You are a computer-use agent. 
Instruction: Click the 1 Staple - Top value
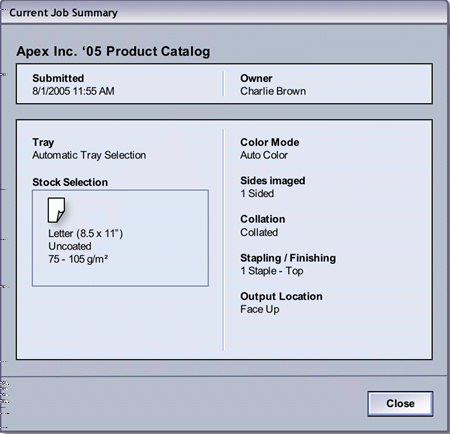272,271
